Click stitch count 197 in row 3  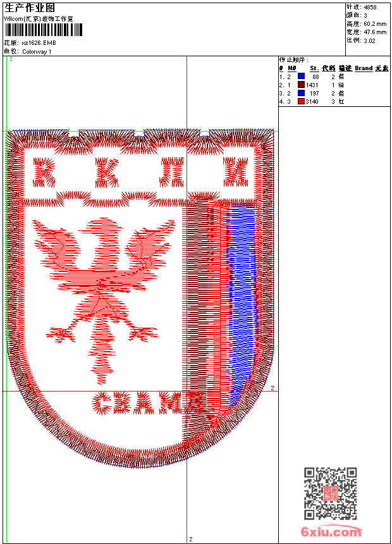314,94
